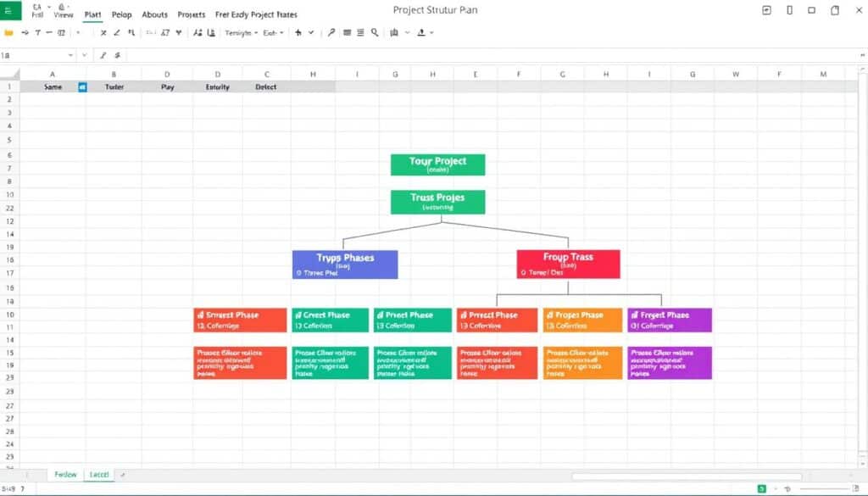Click the second formula bar icon

(117, 55)
